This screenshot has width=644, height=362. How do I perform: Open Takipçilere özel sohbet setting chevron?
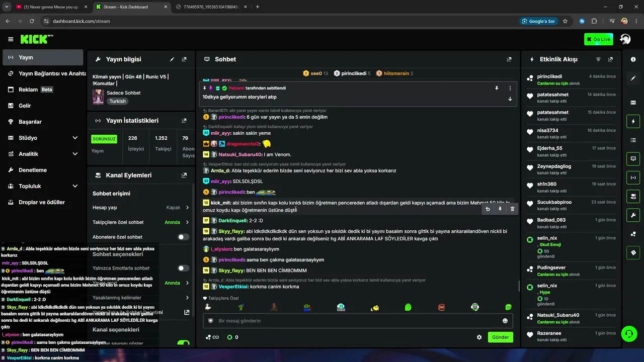(x=187, y=222)
